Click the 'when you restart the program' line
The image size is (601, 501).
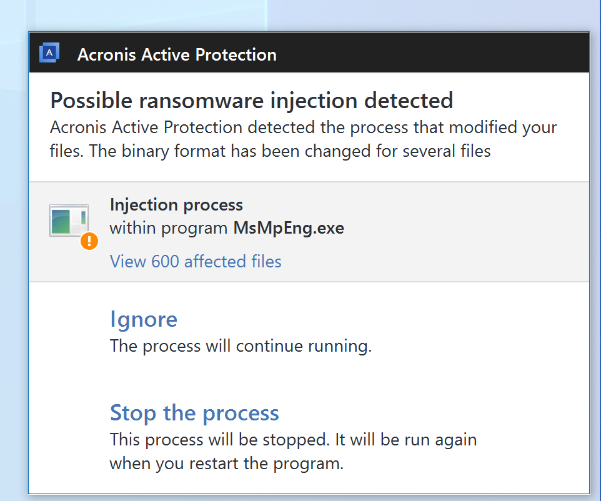click(227, 463)
